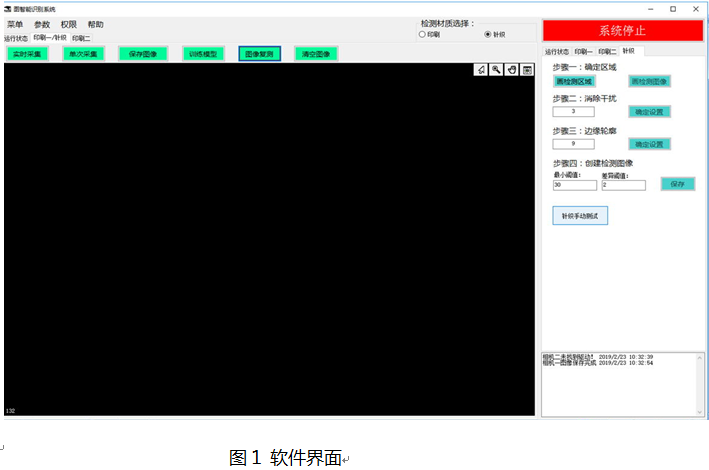Click the 图像复测 retest button
Viewport: 709px width, 470px height.
pyautogui.click(x=260, y=54)
